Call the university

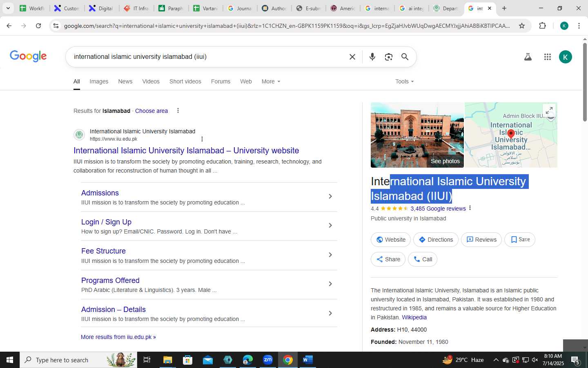423,259
